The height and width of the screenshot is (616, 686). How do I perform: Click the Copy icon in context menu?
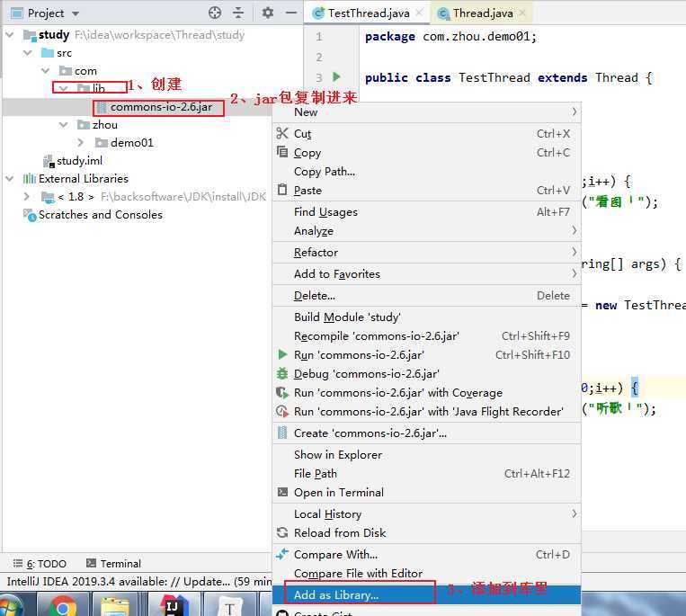click(x=282, y=152)
